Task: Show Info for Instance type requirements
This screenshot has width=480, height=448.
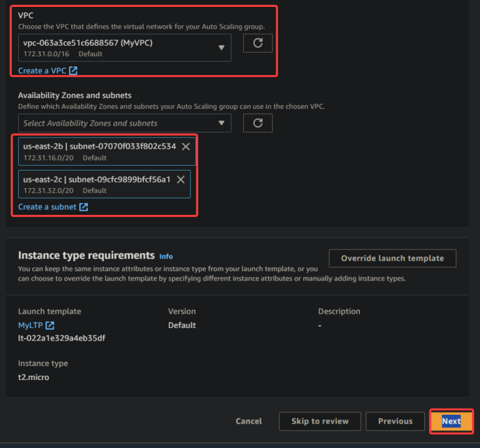Action: pyautogui.click(x=166, y=256)
